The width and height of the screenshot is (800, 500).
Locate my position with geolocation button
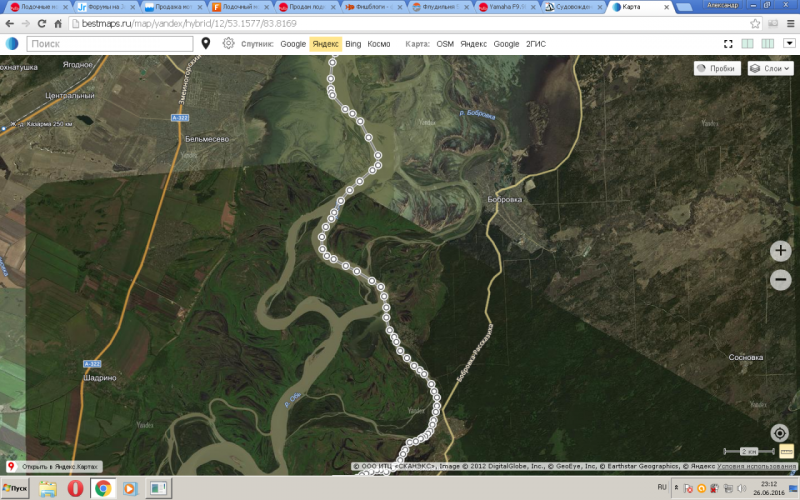[x=781, y=433]
